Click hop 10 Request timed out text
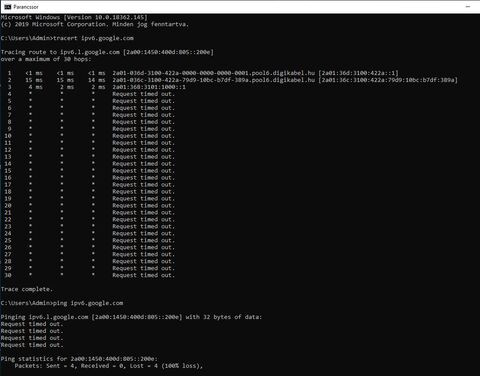480x376 pixels. (143, 136)
